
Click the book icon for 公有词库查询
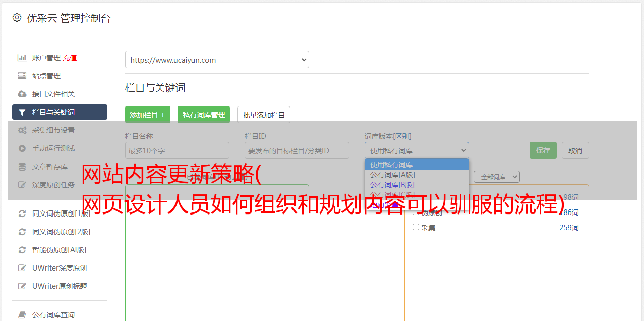[x=22, y=315]
